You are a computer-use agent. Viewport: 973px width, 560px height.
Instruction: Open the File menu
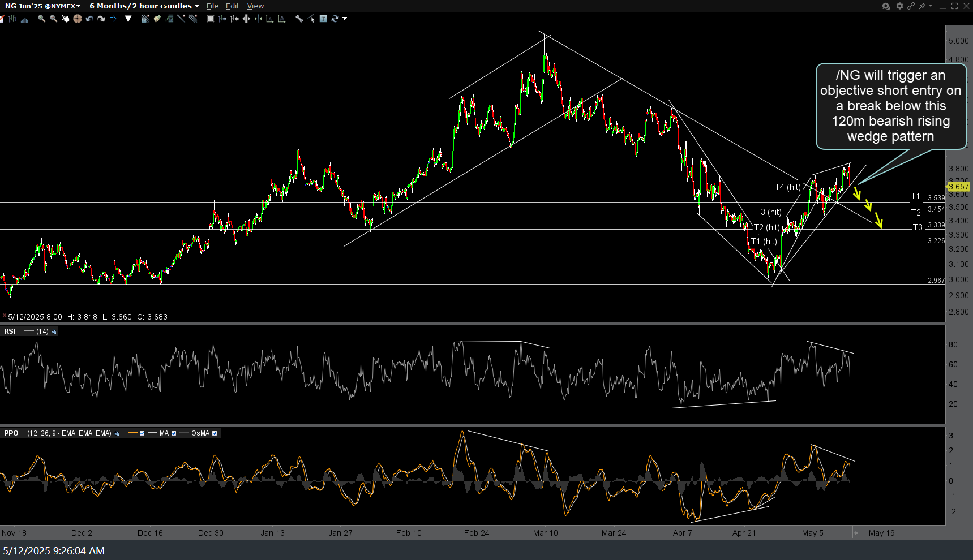click(212, 6)
